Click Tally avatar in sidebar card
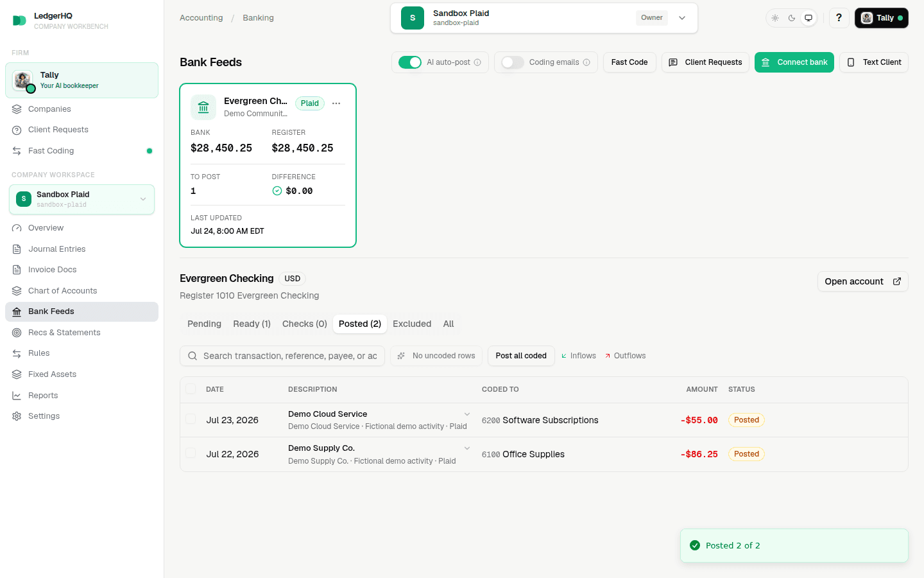The height and width of the screenshot is (578, 924). (x=22, y=80)
